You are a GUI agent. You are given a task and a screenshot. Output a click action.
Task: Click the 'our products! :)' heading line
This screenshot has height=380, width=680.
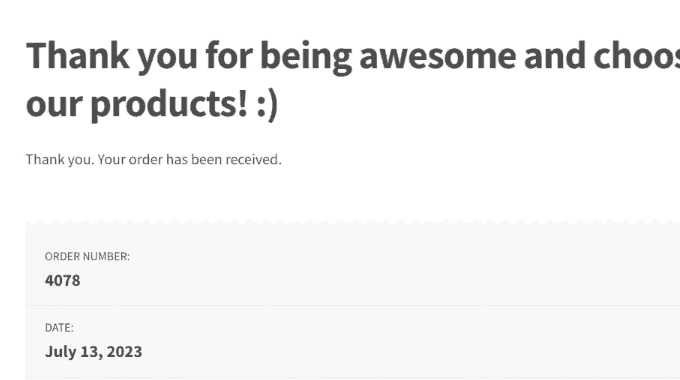pyautogui.click(x=152, y=104)
